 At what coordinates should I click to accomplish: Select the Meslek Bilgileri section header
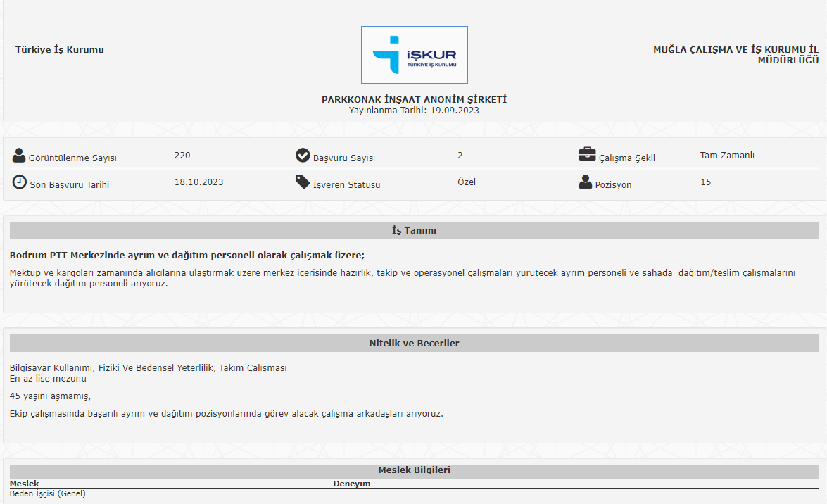(414, 470)
